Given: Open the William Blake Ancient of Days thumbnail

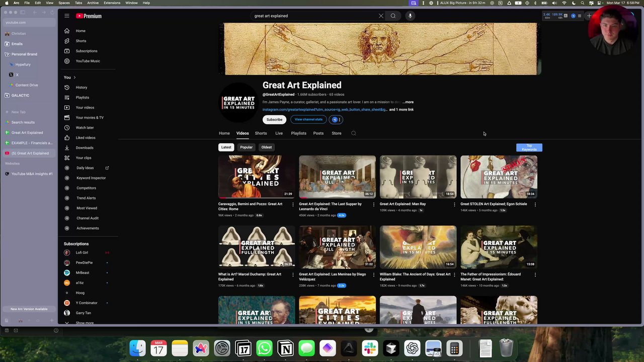Looking at the screenshot, I should pyautogui.click(x=418, y=246).
